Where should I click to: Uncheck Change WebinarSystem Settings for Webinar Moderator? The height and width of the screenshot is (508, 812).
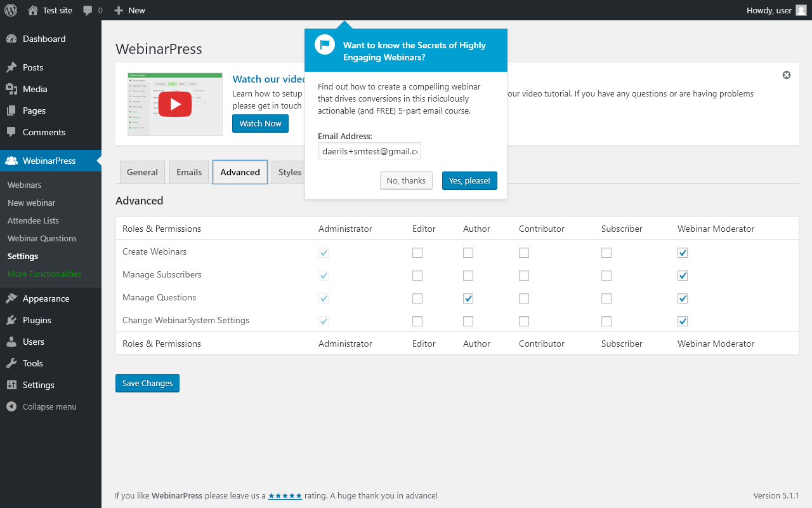click(x=683, y=321)
